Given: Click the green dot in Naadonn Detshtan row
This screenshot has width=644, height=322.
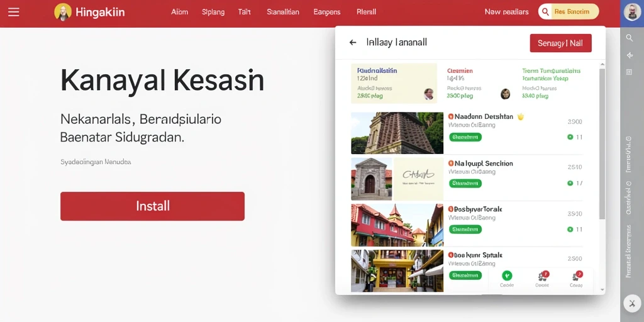Looking at the screenshot, I should pos(570,137).
